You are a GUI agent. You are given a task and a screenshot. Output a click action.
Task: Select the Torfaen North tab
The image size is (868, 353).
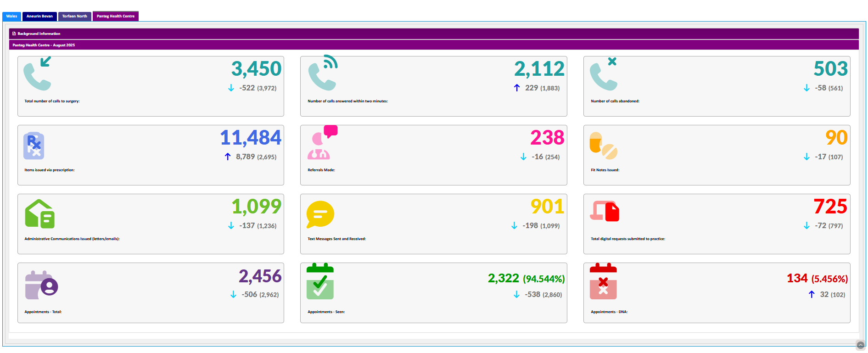[74, 16]
